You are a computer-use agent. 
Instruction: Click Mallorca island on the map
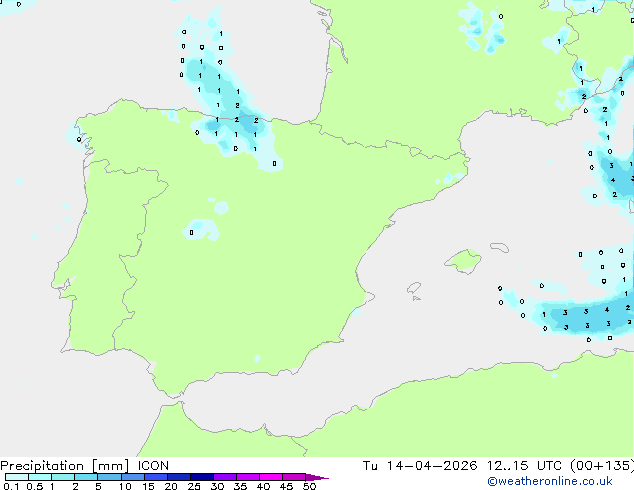(464, 262)
